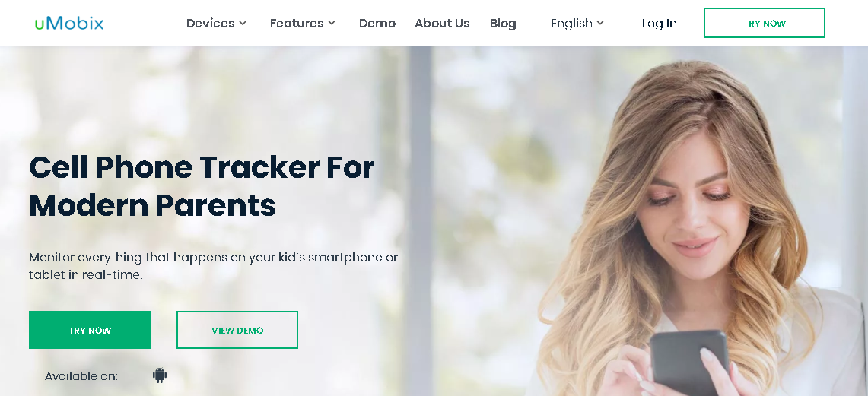Open the About Us page
Screen dimensions: 868x396
coord(442,24)
